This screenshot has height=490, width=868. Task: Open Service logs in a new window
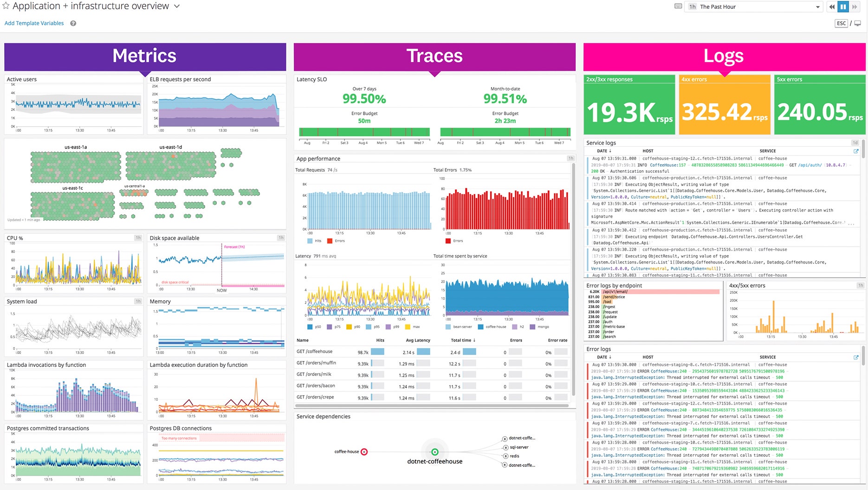coord(856,151)
